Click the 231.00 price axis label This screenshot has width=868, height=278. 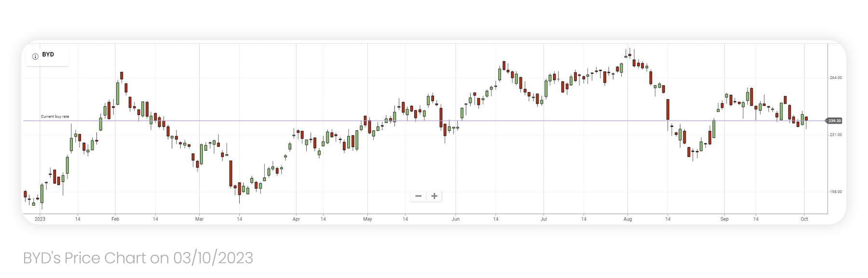click(836, 135)
